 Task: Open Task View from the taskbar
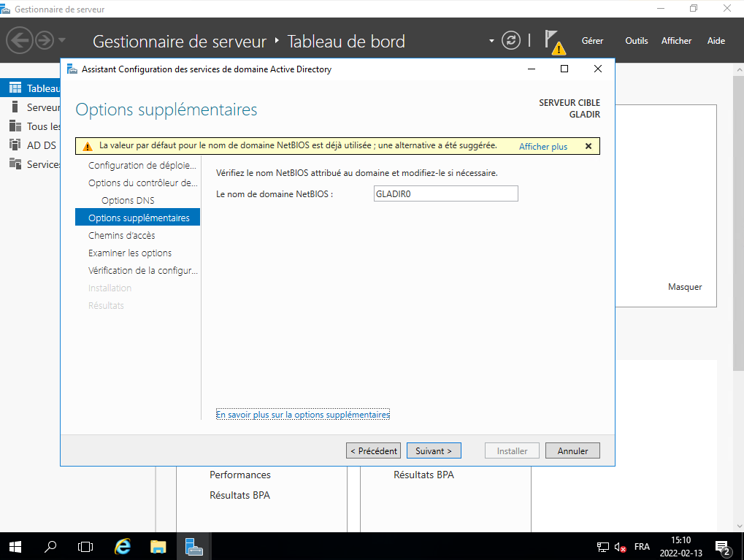(x=85, y=546)
